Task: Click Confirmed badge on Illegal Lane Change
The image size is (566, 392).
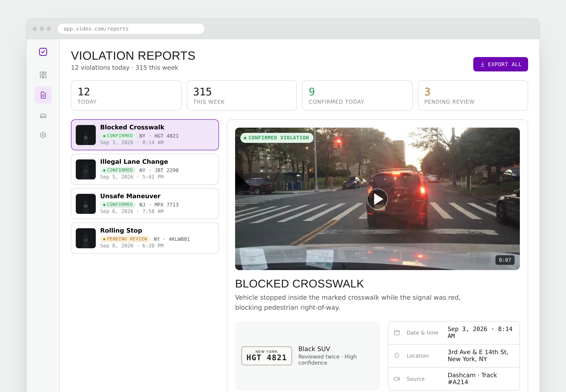Action: click(x=118, y=170)
